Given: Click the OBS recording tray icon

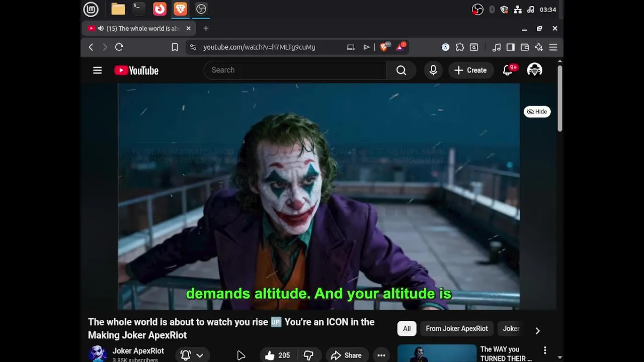Looking at the screenshot, I should coord(477,10).
